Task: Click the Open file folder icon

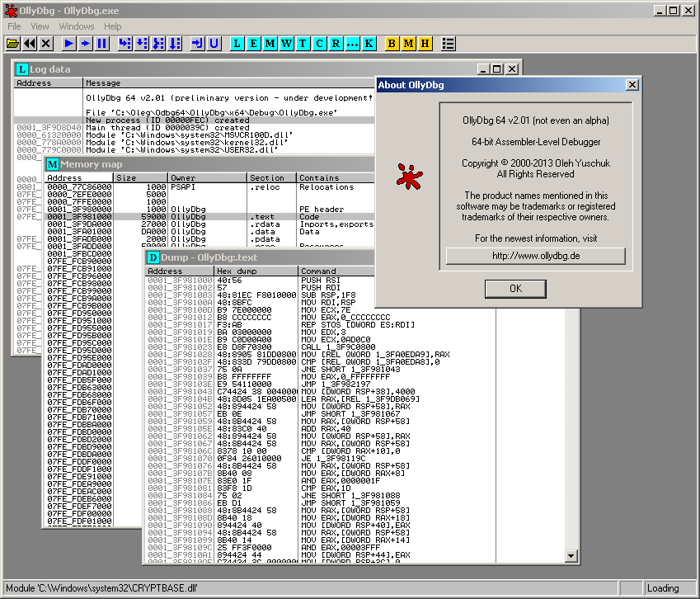Action: point(13,43)
